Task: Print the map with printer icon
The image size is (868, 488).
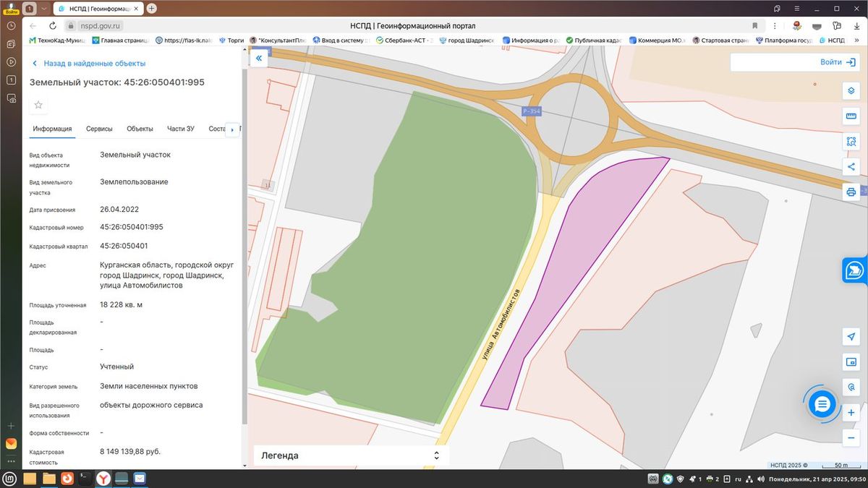Action: pyautogui.click(x=851, y=192)
